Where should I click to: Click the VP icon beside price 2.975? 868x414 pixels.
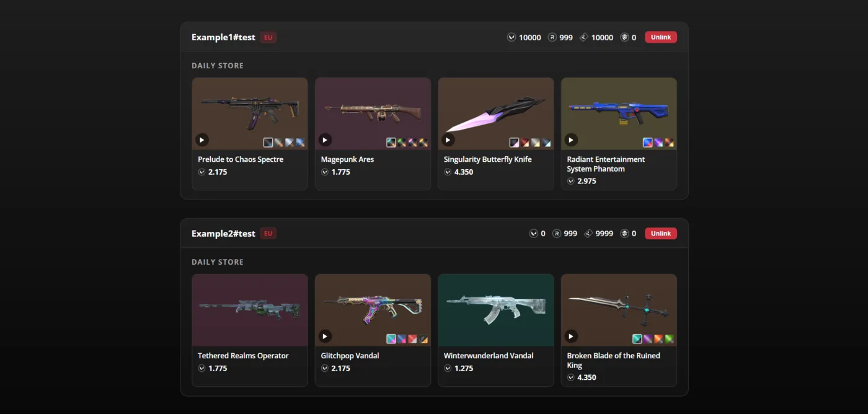pos(570,182)
